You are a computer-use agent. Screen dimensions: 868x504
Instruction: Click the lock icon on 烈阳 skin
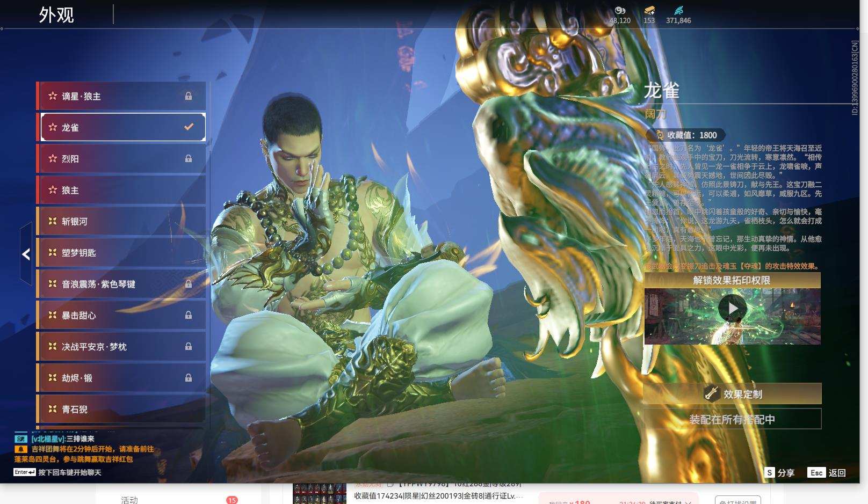(189, 159)
